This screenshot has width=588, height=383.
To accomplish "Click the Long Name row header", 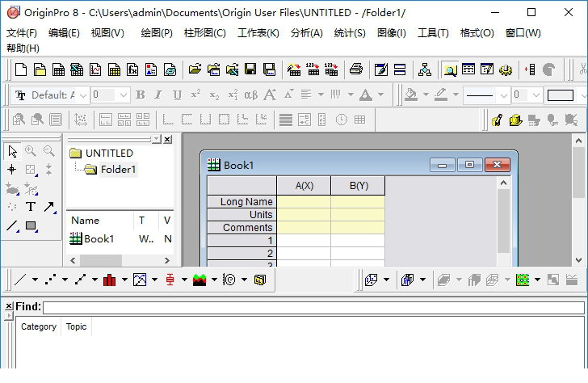I will coord(241,202).
